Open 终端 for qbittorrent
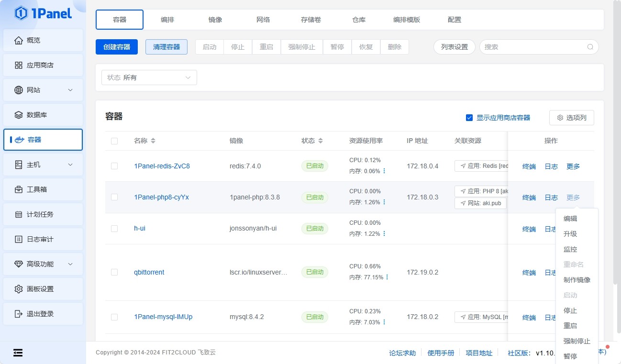 coord(529,273)
